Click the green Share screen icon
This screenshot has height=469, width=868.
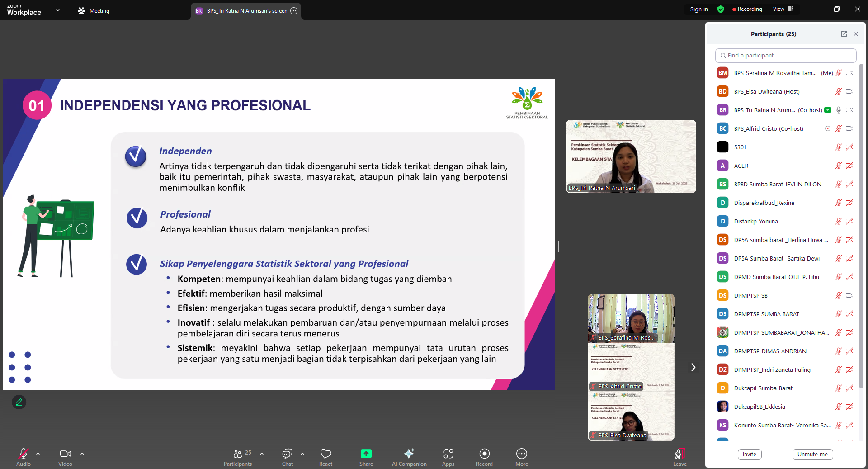point(366,454)
